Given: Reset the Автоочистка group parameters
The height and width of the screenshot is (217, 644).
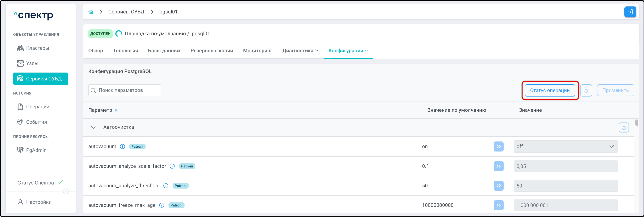Looking at the screenshot, I should tap(624, 128).
